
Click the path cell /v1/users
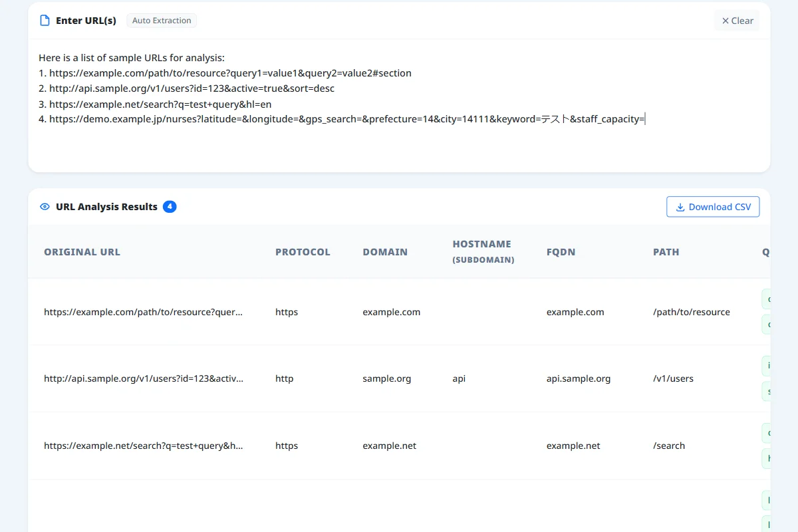(x=673, y=378)
